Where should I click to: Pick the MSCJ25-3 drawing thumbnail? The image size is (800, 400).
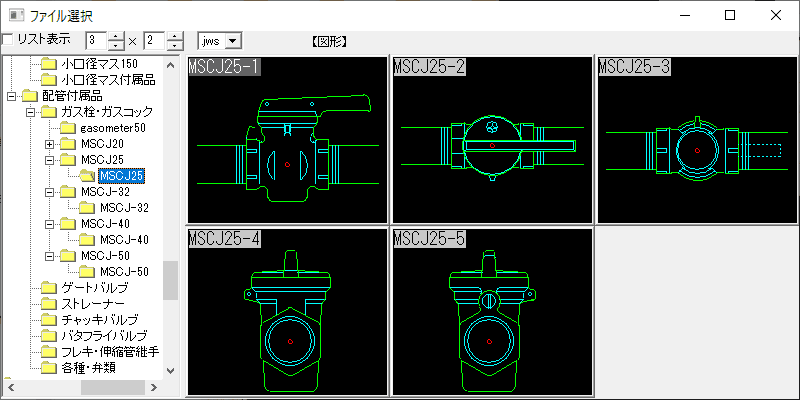tap(696, 140)
